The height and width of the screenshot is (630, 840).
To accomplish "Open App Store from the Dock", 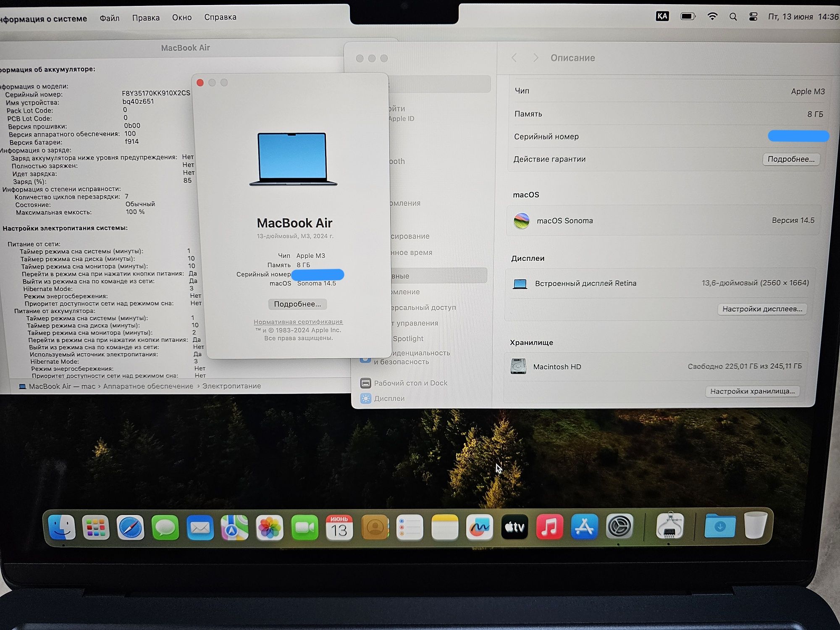I will (x=584, y=526).
